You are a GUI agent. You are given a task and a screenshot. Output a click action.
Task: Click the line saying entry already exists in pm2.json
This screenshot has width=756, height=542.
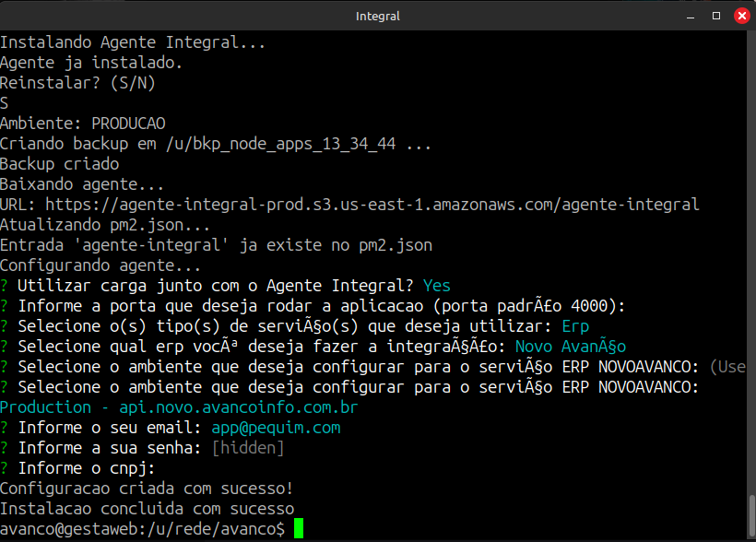tap(216, 245)
